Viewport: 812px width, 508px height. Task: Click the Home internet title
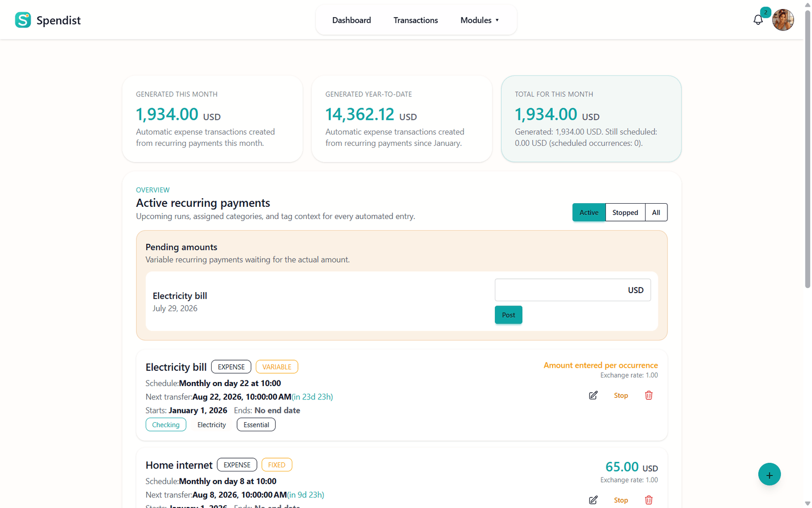[x=179, y=465]
